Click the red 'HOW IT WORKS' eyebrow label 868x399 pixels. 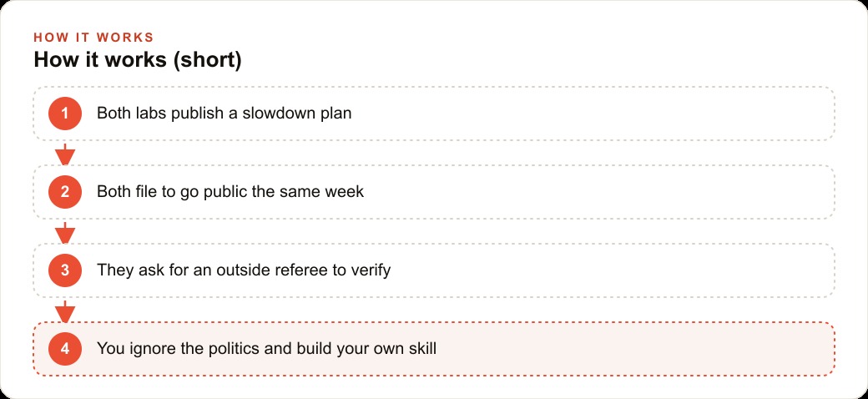pos(93,38)
